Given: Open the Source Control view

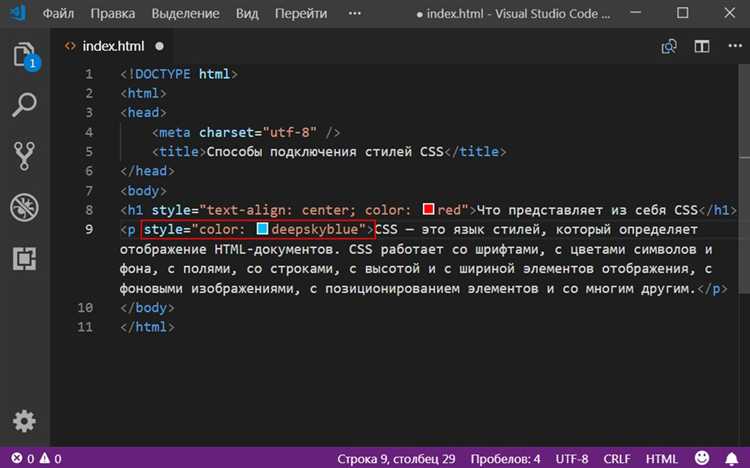Looking at the screenshot, I should [x=24, y=155].
